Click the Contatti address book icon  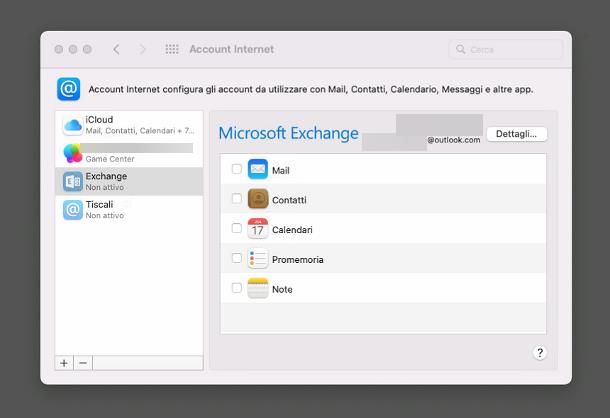point(258,198)
